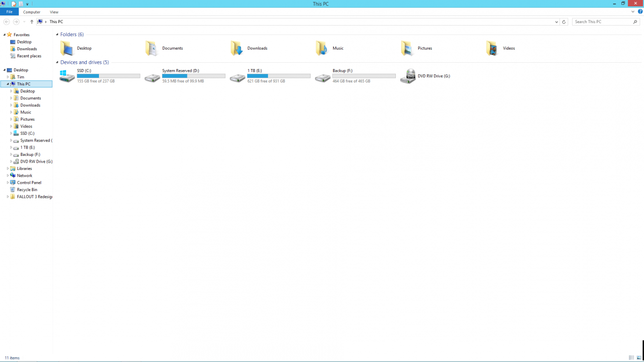644x362 pixels.
Task: Switch to large icons view in status bar
Action: coord(639,358)
